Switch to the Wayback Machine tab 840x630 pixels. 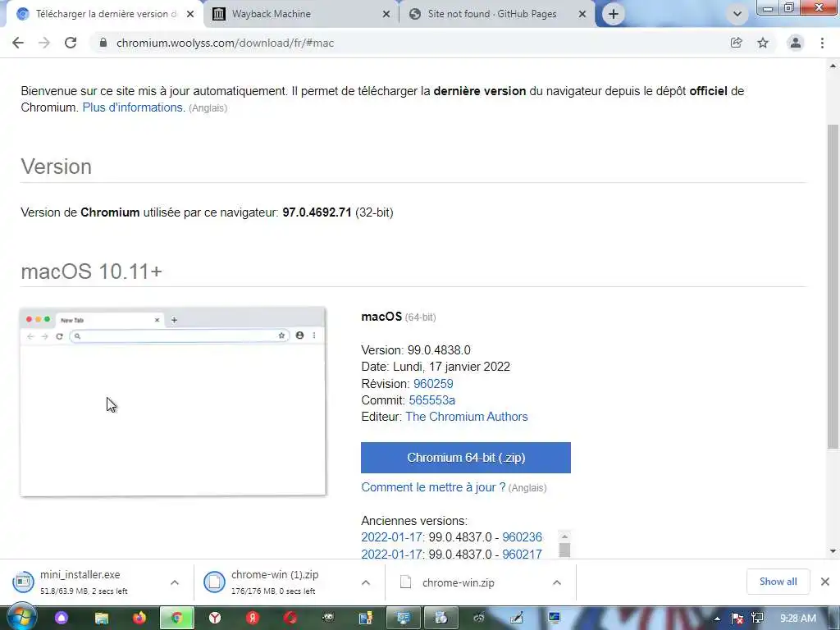pyautogui.click(x=302, y=14)
